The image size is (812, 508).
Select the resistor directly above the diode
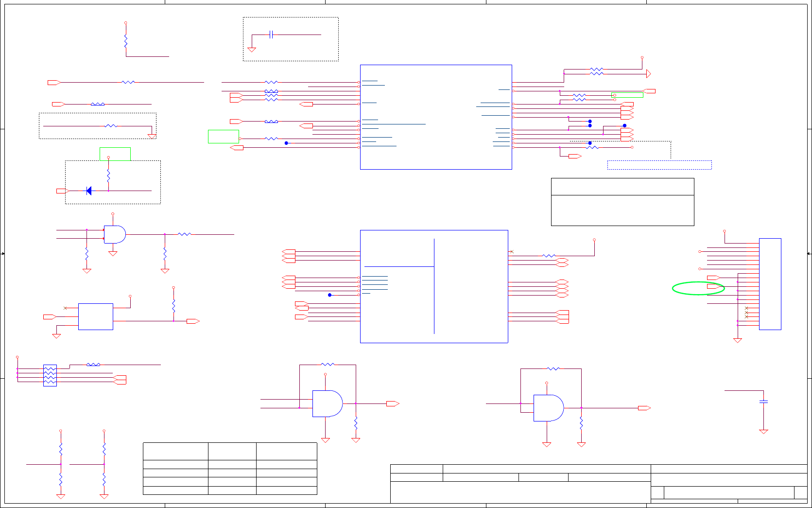(x=108, y=175)
